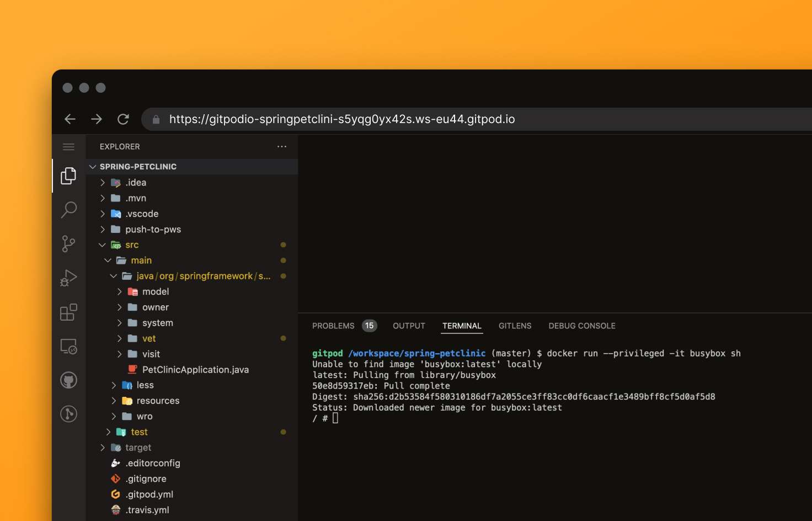Viewport: 812px width, 521px height.
Task: Open the GitLens view in activity bar
Action: tap(68, 414)
